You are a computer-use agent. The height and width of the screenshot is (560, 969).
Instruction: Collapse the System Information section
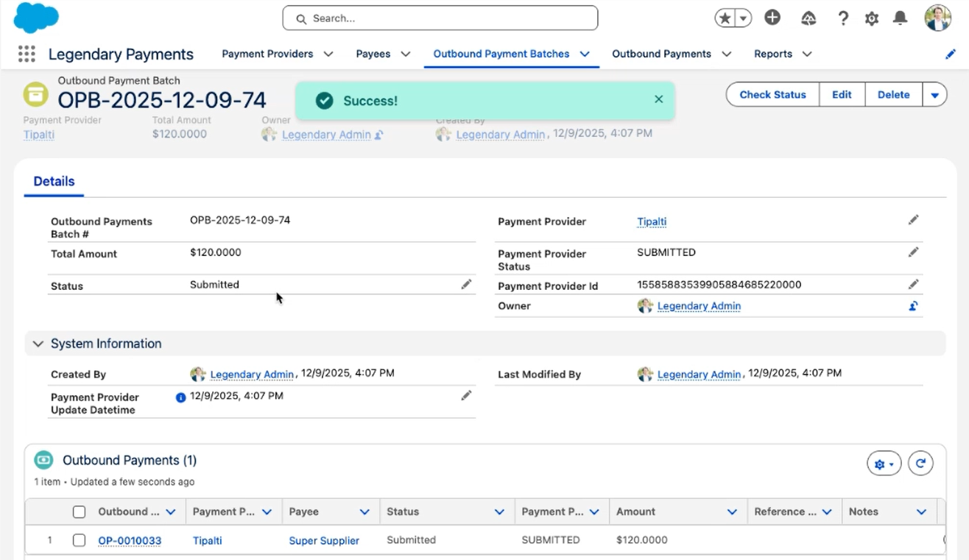pyautogui.click(x=38, y=344)
